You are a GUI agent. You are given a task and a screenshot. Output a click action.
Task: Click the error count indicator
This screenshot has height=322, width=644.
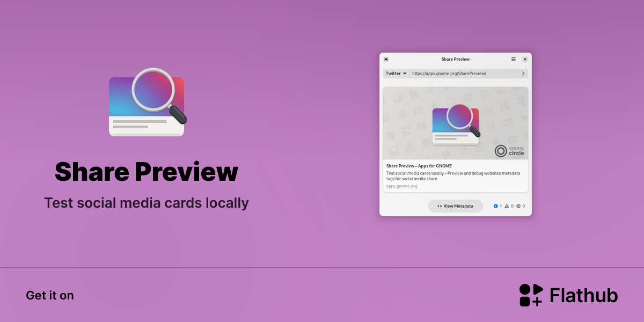pos(521,206)
